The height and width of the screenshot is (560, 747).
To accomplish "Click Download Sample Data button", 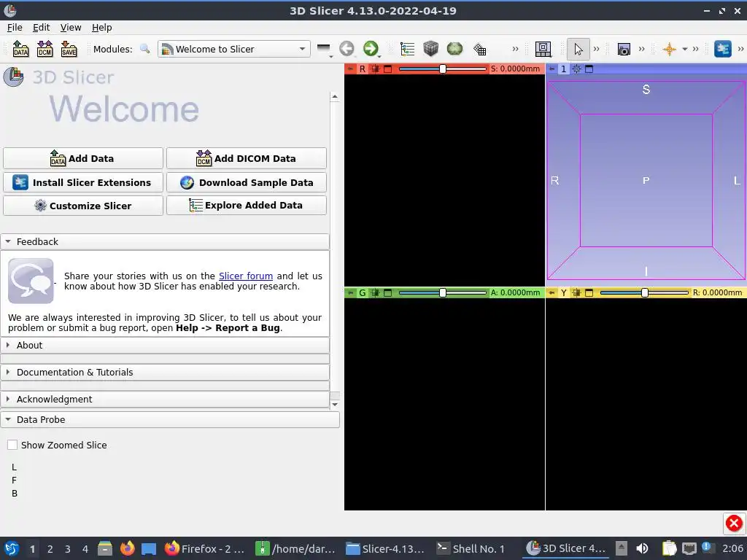I will (x=247, y=182).
